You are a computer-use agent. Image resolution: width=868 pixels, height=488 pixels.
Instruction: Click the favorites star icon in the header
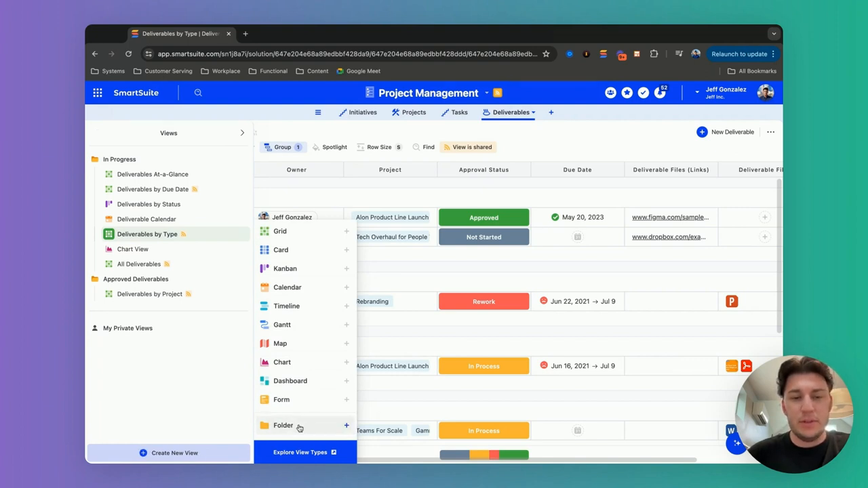tap(627, 93)
